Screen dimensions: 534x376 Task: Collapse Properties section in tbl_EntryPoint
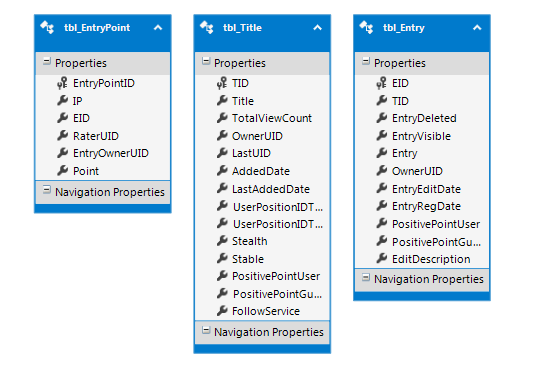[47, 62]
